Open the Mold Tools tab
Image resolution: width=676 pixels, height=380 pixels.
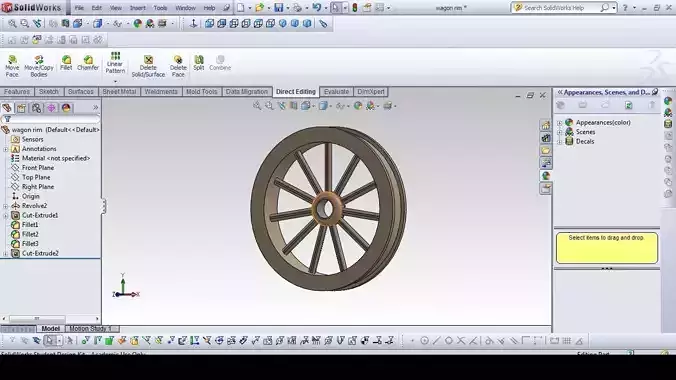(201, 91)
